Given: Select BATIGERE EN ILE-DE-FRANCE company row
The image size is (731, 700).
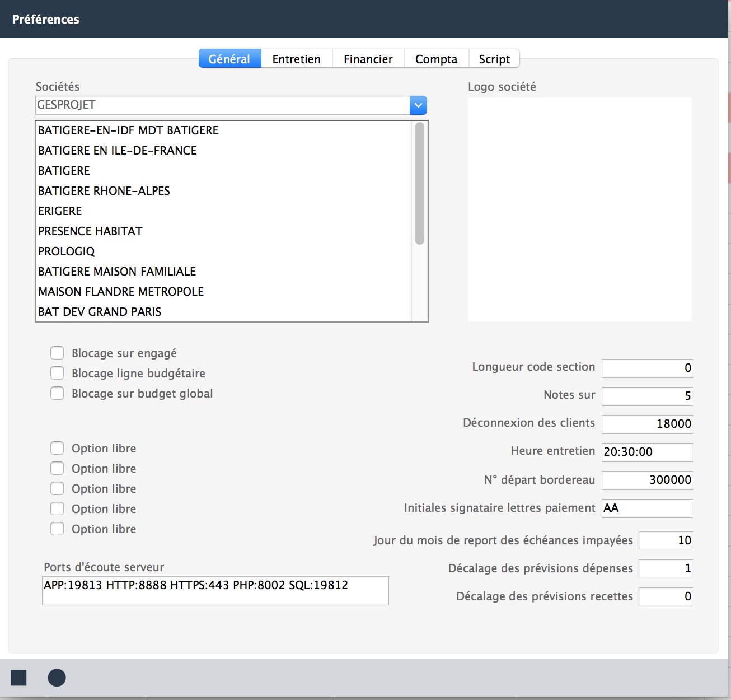Looking at the screenshot, I should click(224, 151).
